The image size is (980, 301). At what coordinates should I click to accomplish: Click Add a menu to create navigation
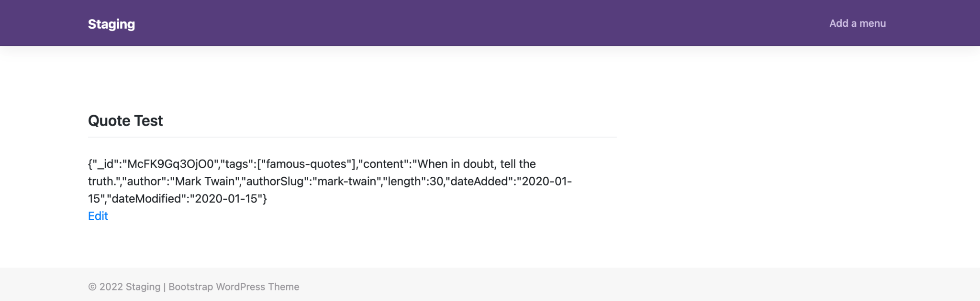[857, 23]
